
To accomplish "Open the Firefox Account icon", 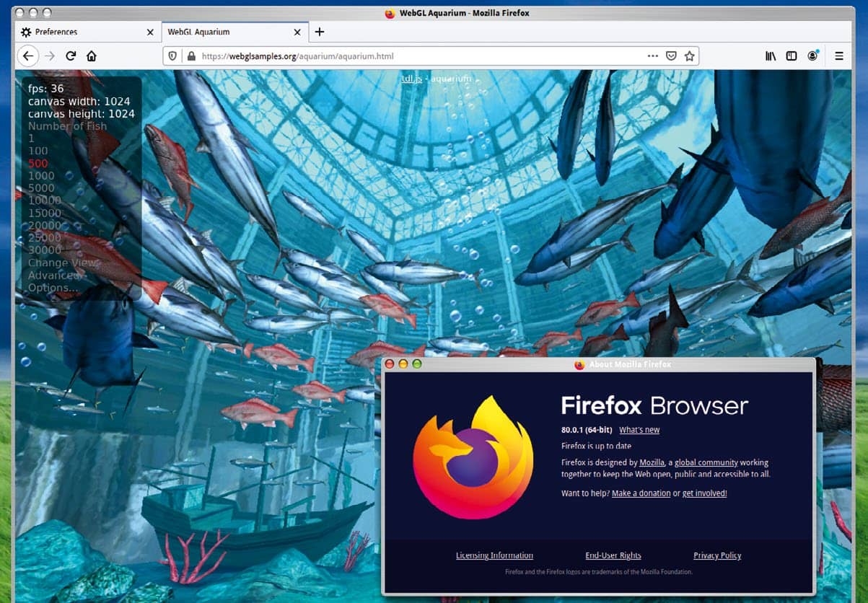I will (x=813, y=56).
